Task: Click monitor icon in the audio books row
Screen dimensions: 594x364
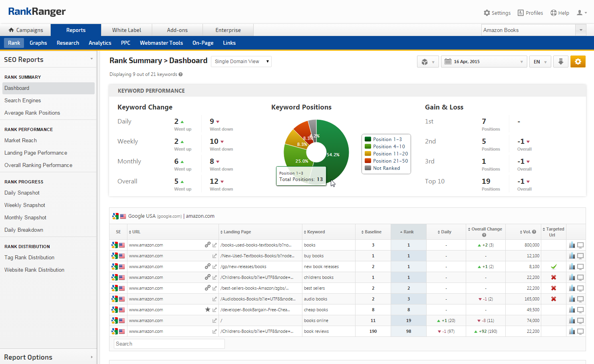Action: point(580,299)
